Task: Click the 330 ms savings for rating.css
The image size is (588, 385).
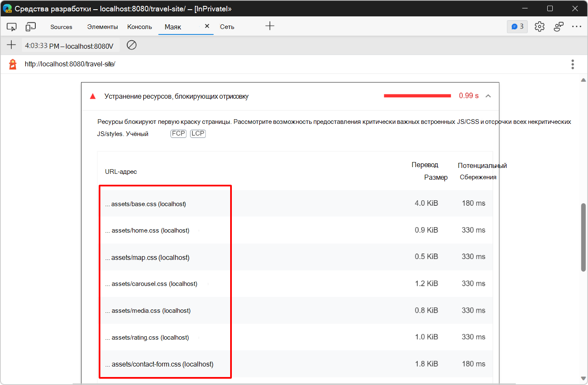Action: pyautogui.click(x=474, y=337)
